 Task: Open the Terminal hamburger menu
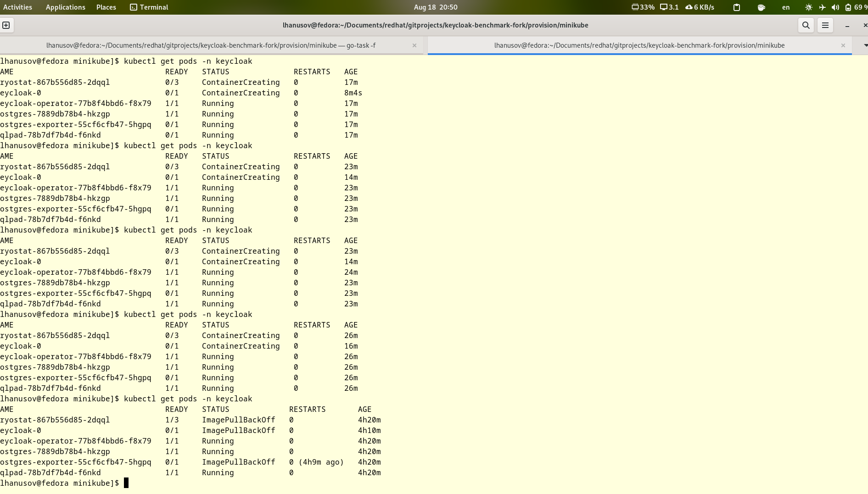tap(825, 25)
